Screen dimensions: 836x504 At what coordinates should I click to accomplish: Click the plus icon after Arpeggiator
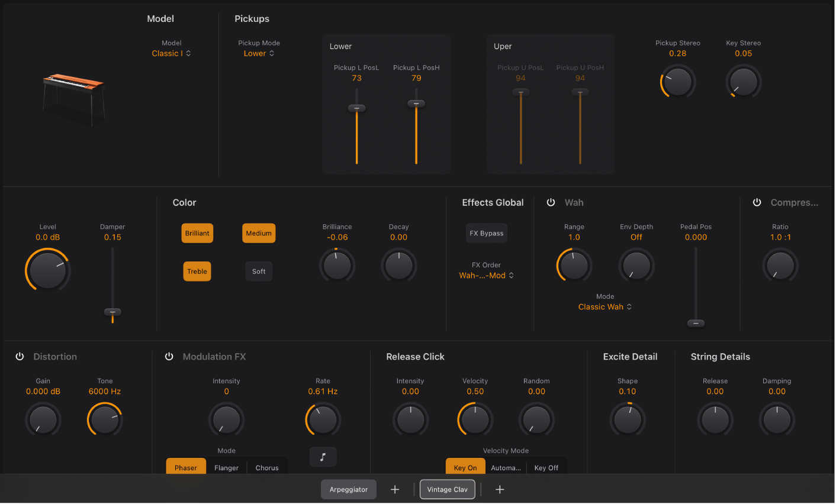395,489
